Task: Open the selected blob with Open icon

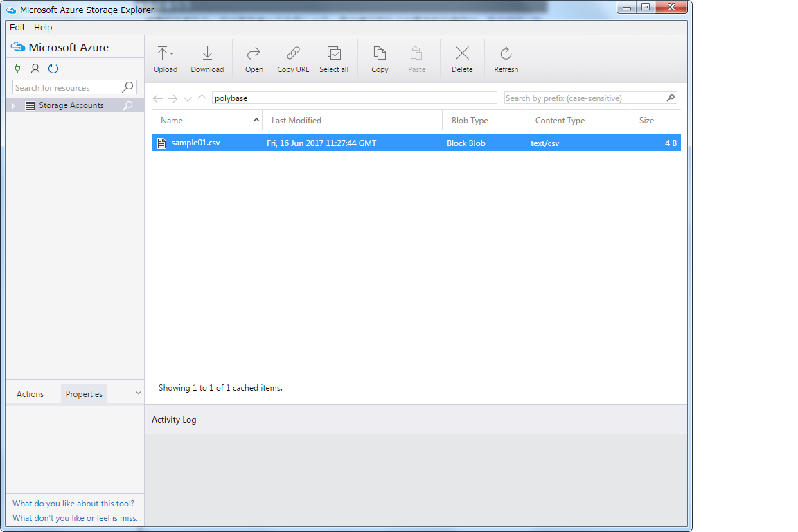Action: pos(254,54)
